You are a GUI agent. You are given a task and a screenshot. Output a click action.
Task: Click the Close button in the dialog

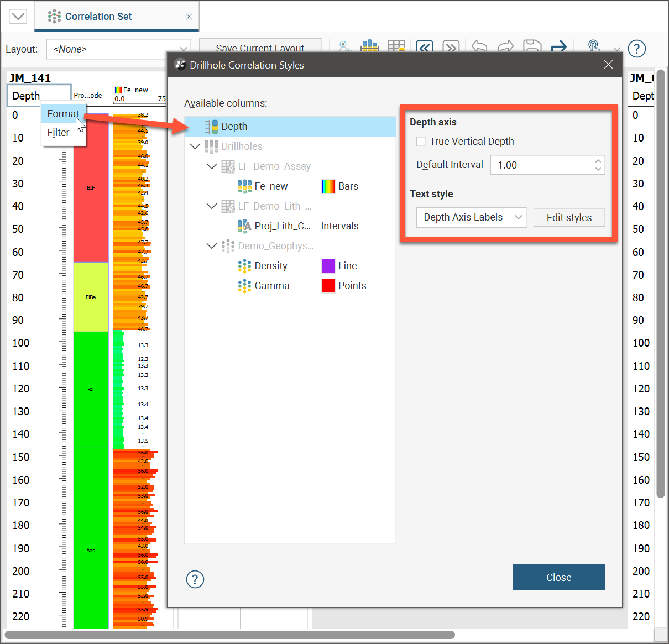tap(558, 577)
